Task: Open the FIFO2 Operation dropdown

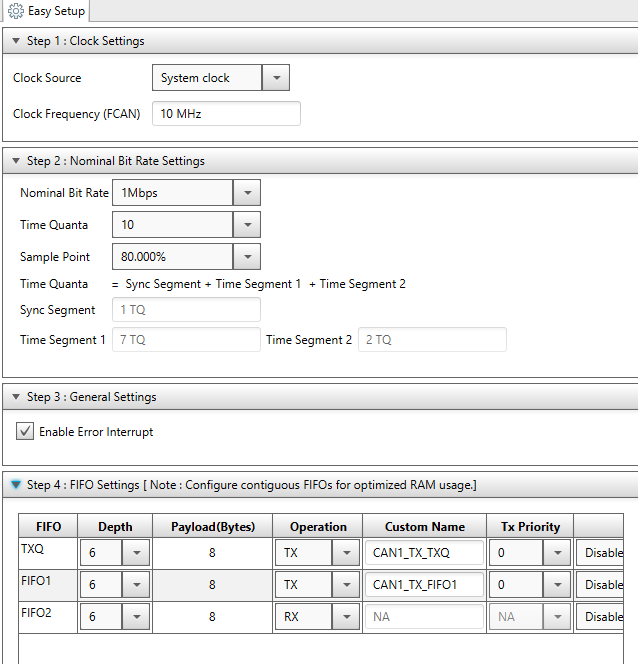Action: 346,617
